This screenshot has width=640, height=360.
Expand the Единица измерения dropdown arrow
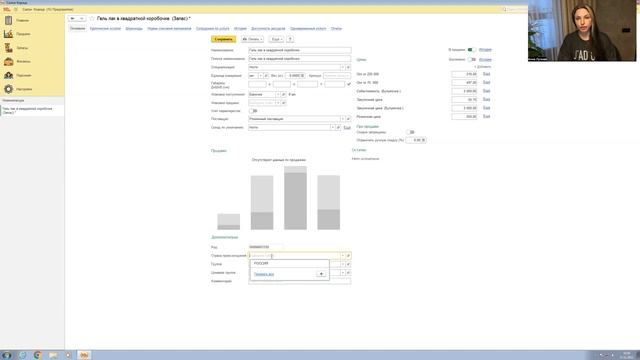pyautogui.click(x=260, y=76)
